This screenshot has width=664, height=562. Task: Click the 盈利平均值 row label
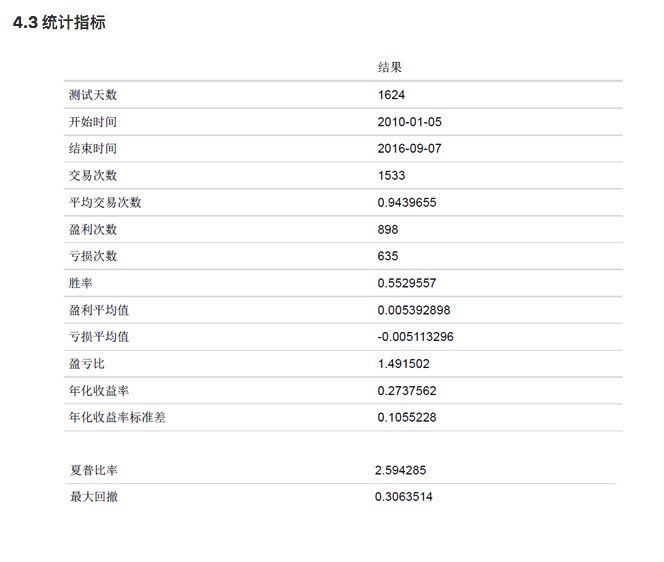pos(99,310)
